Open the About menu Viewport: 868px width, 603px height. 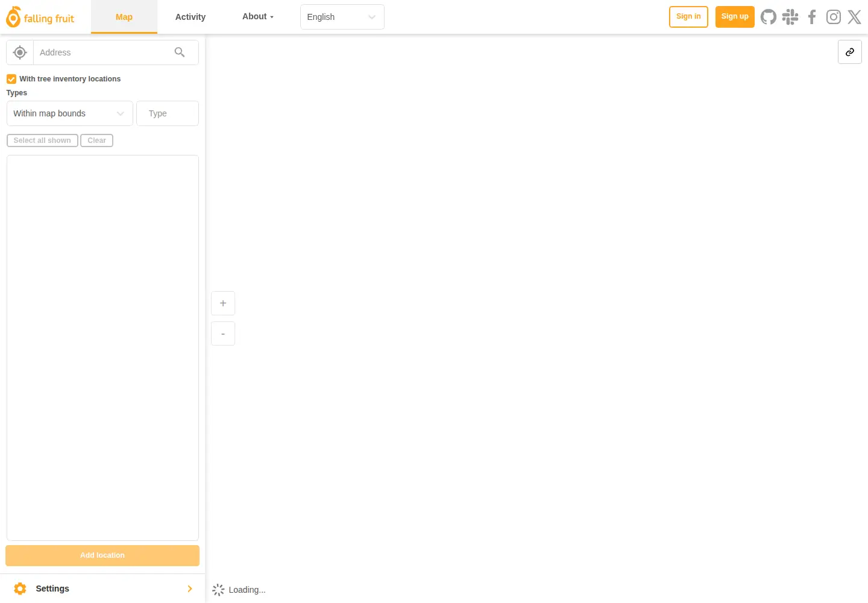click(258, 17)
